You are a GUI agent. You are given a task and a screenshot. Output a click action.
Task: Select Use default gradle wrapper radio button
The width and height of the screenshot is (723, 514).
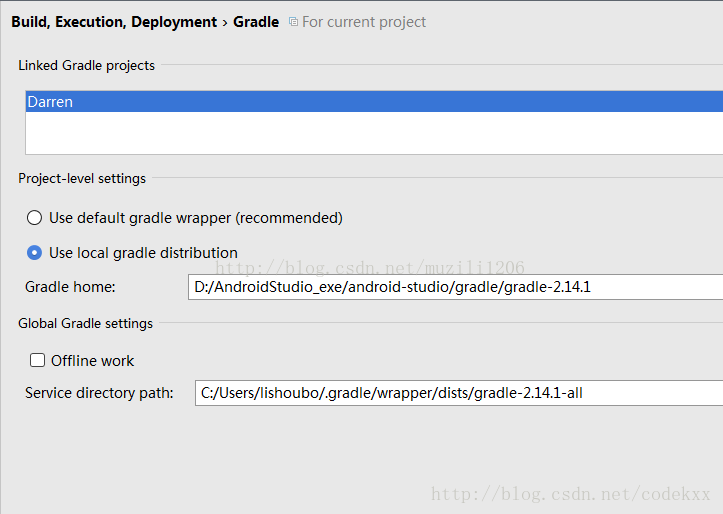click(x=34, y=218)
